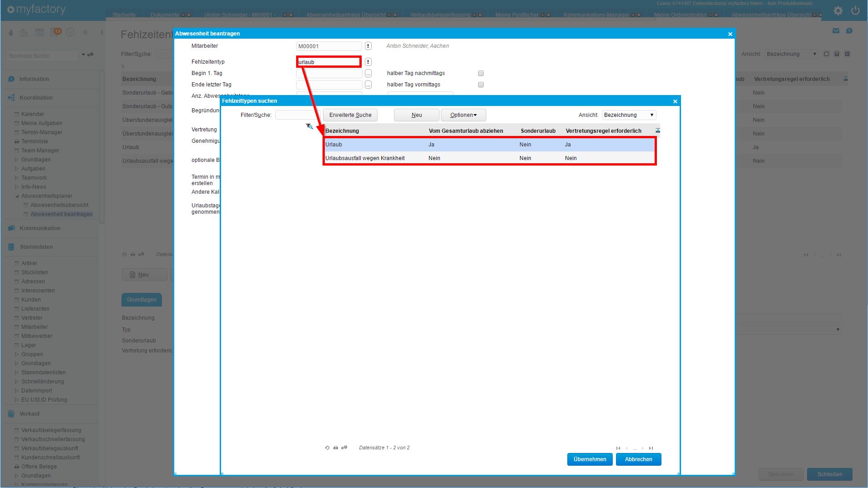Open the Ansicht Bezeichnung dropdown in search dialog
868x488 pixels.
(629, 115)
